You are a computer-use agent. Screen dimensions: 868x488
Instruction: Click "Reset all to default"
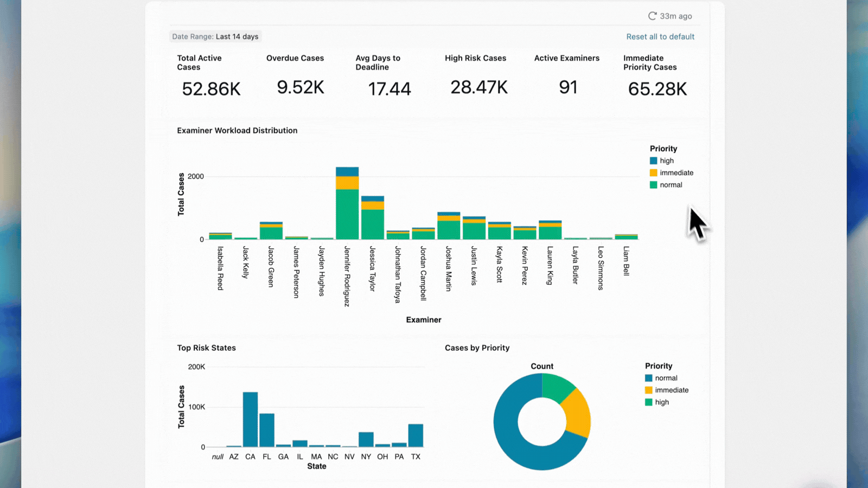660,36
